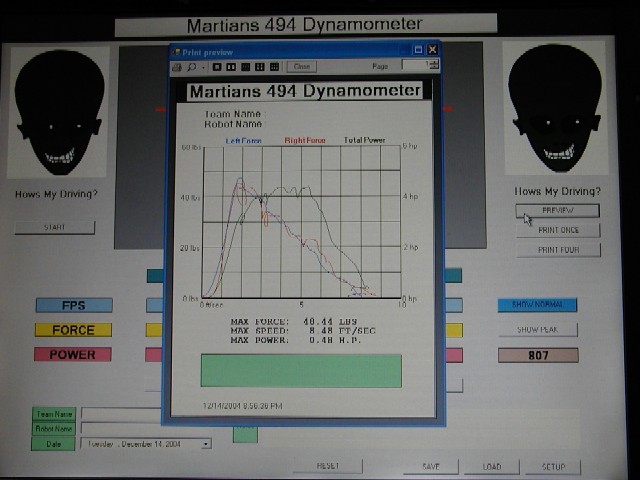The height and width of the screenshot is (480, 640).
Task: Toggle the FPS display button
Action: click(x=74, y=305)
